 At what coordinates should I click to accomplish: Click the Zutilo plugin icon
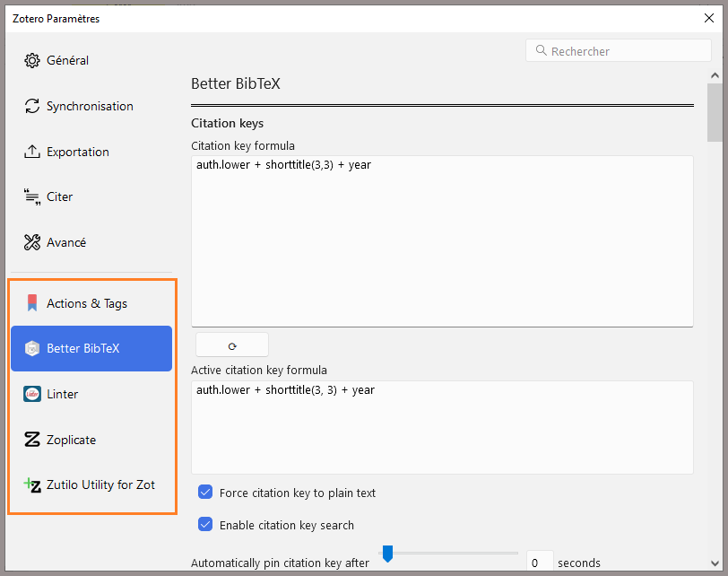(x=32, y=485)
